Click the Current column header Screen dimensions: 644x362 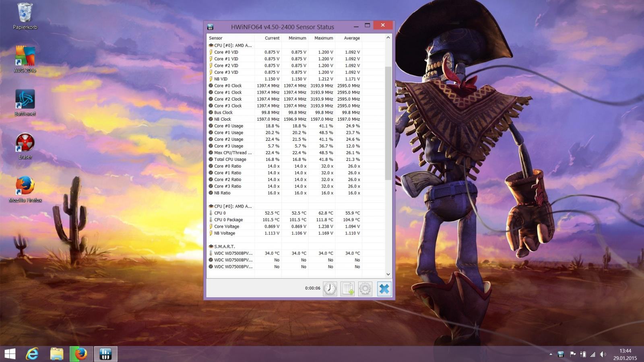(x=268, y=38)
